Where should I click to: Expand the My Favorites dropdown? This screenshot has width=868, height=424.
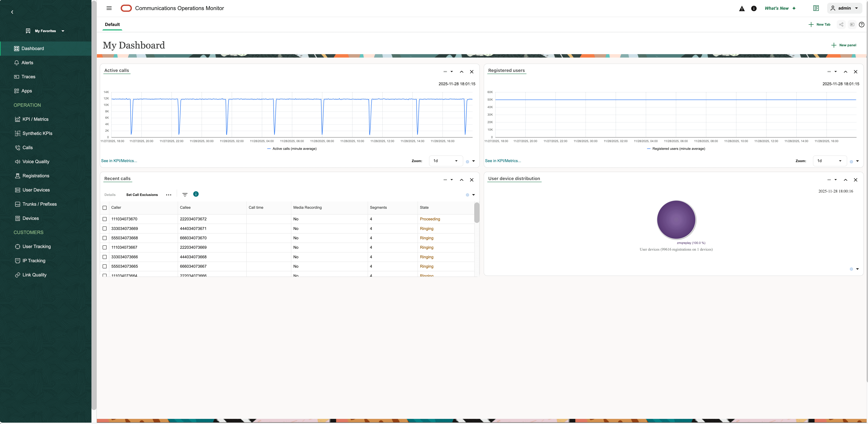click(45, 31)
